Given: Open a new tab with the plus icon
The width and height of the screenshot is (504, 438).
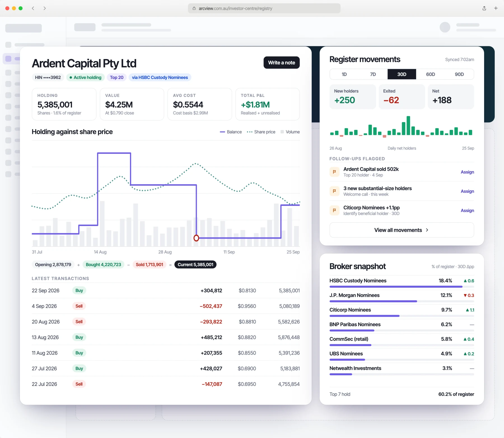Looking at the screenshot, I should (x=496, y=8).
